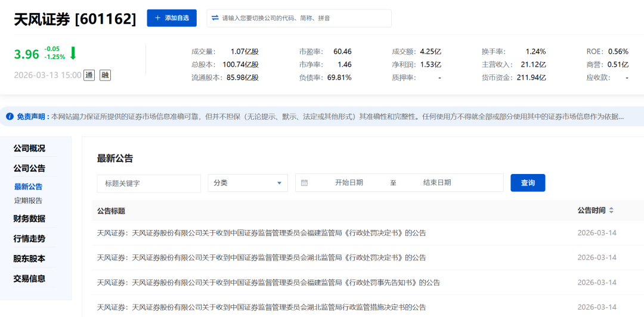Open 财务数据 in the sidebar

coord(29,219)
